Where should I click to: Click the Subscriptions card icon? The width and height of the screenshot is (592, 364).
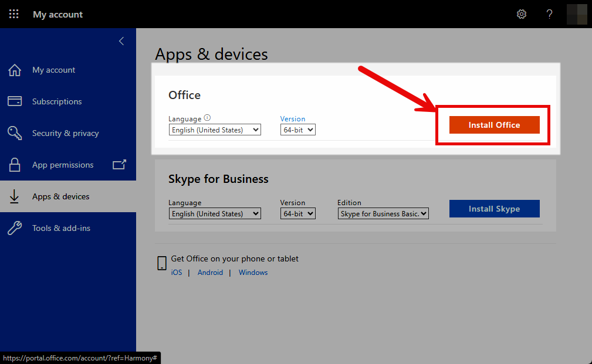15,101
